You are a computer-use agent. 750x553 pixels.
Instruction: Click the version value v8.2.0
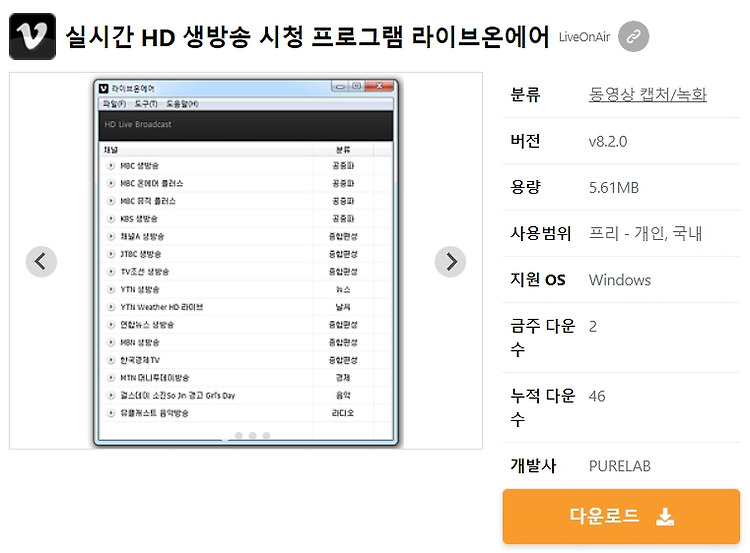coord(607,141)
